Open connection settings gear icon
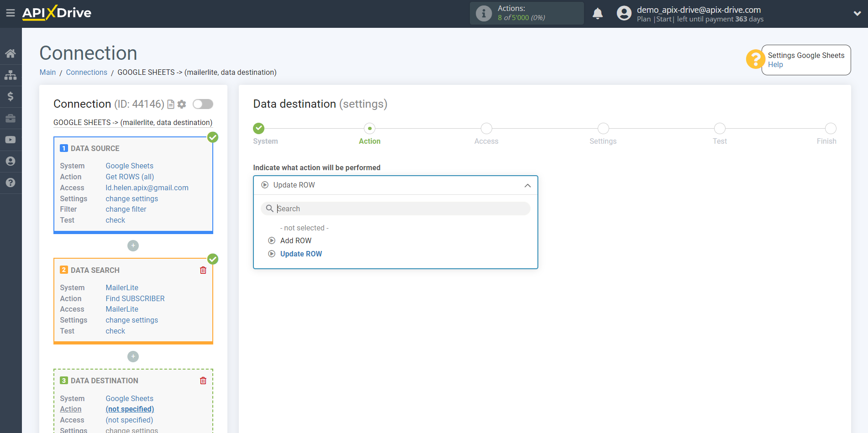This screenshot has width=868, height=433. 182,104
